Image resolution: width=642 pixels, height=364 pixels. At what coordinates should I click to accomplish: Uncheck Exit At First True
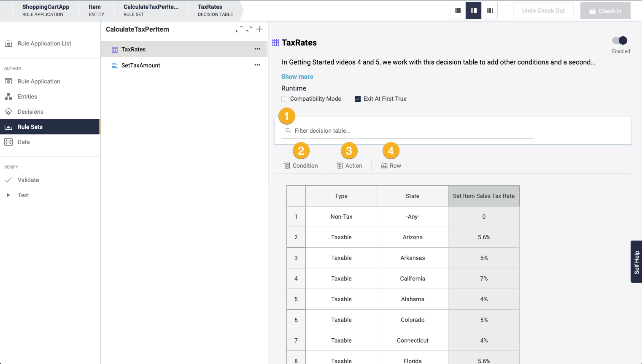click(358, 99)
